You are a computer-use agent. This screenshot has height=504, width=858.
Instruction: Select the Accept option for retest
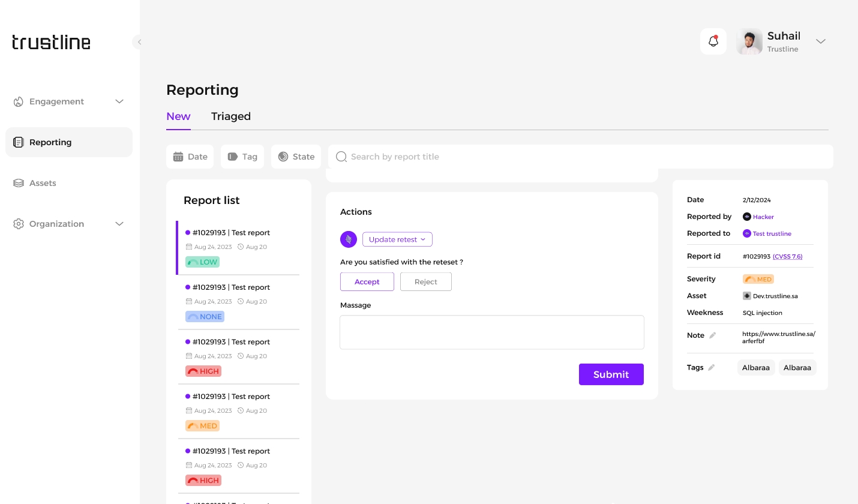(367, 281)
